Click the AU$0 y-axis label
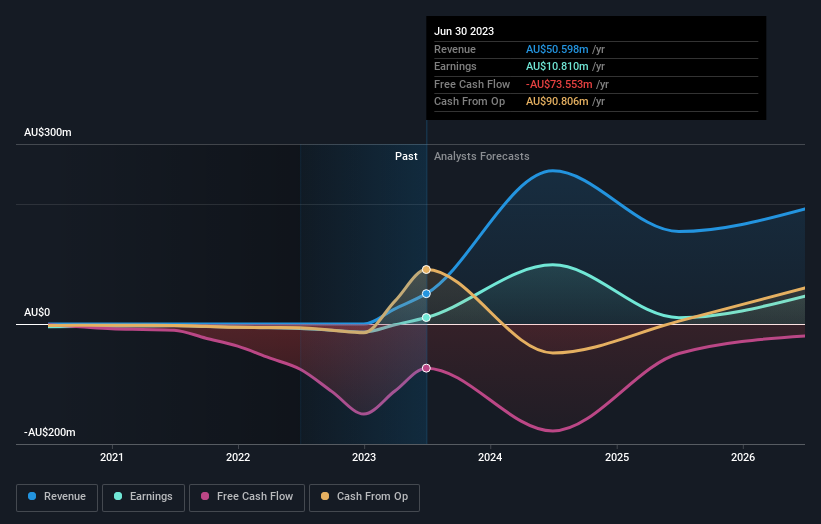This screenshot has width=821, height=524. [37, 313]
